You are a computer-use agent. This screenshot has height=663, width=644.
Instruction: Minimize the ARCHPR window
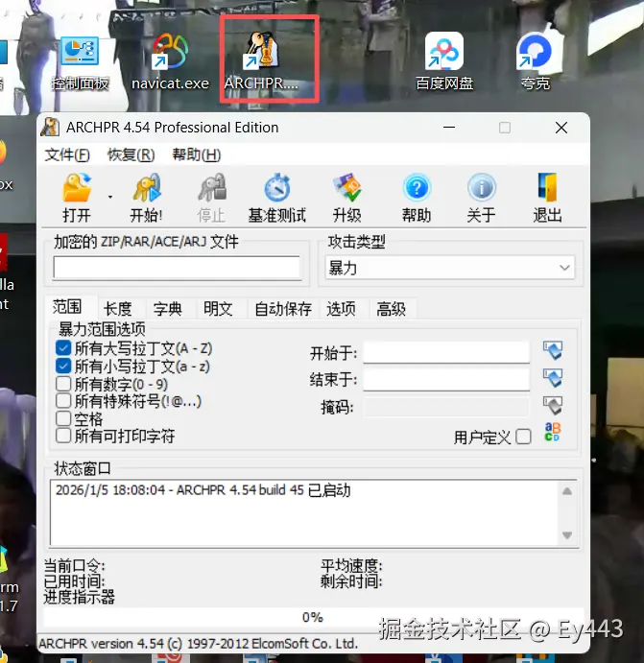point(449,128)
